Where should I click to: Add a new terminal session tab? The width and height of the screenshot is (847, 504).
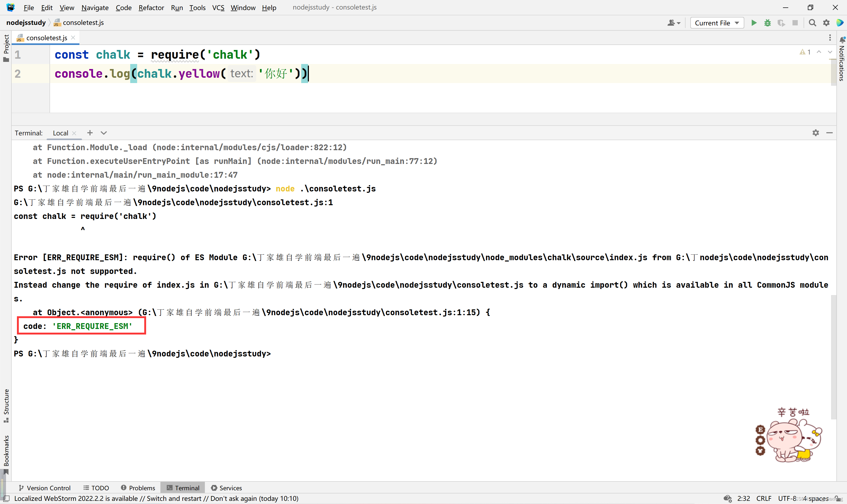click(90, 133)
